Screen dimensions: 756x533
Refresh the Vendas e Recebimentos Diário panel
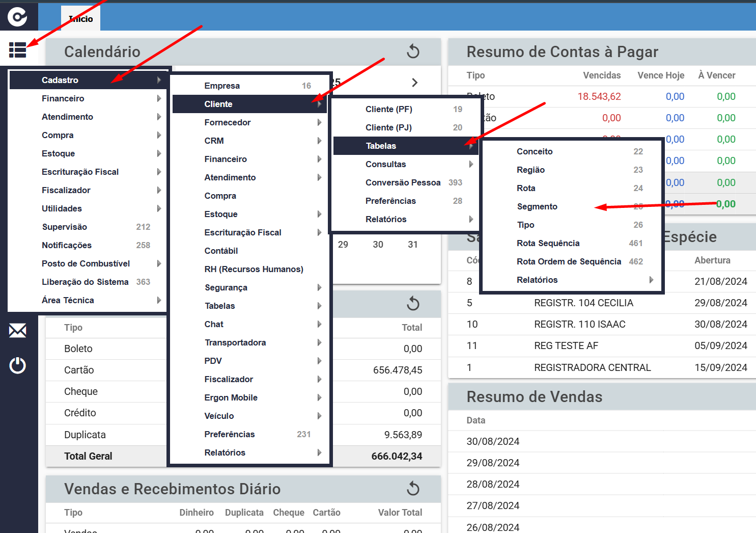coord(413,489)
